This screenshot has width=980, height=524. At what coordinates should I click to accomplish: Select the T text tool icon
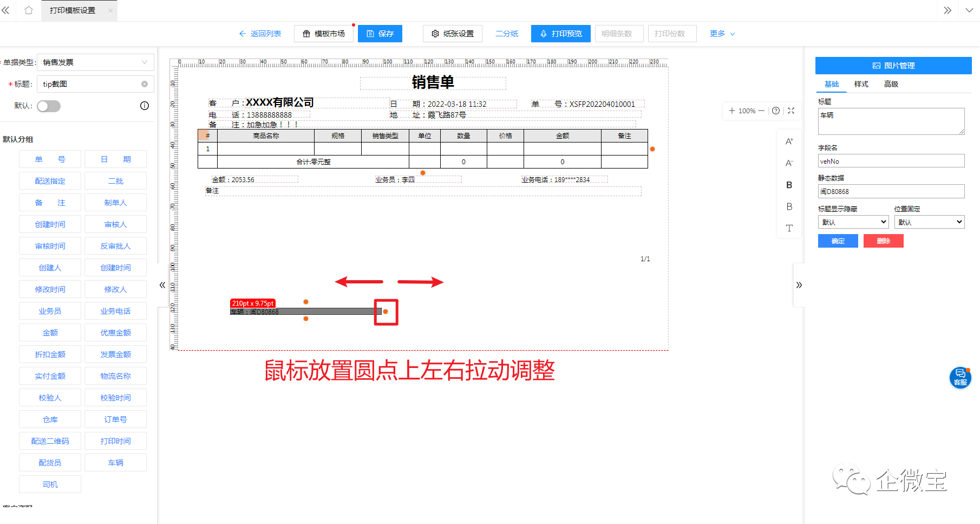coord(789,228)
